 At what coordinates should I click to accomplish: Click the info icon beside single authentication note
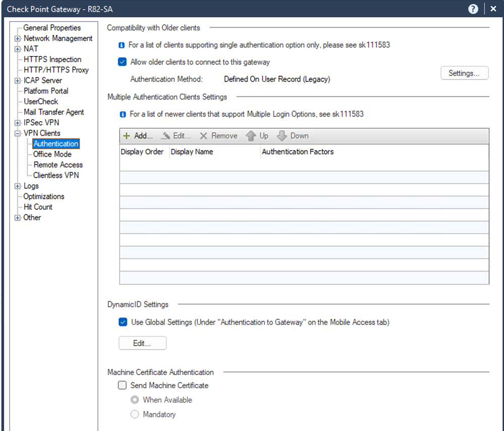point(122,45)
